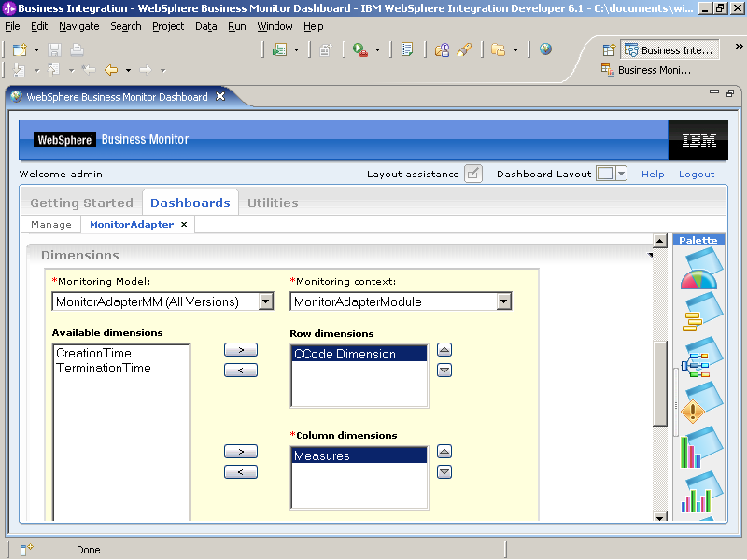
Task: Click the Run external tools icon
Action: tap(360, 49)
